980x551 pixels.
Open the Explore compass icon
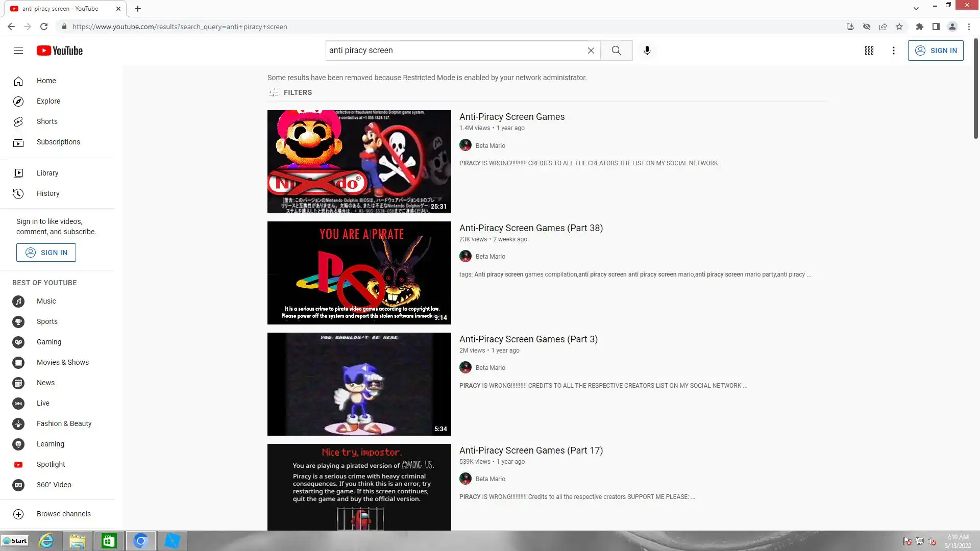point(18,102)
